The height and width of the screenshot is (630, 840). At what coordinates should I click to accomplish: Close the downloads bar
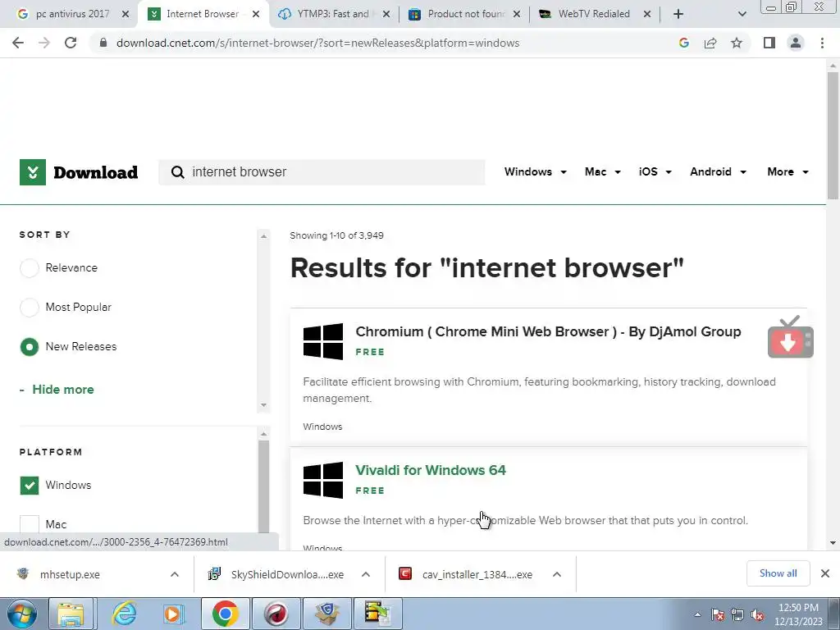tap(825, 573)
